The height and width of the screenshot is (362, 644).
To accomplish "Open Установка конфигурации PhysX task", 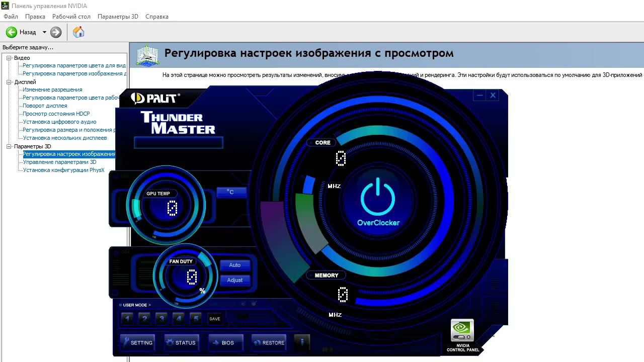I will coord(64,170).
